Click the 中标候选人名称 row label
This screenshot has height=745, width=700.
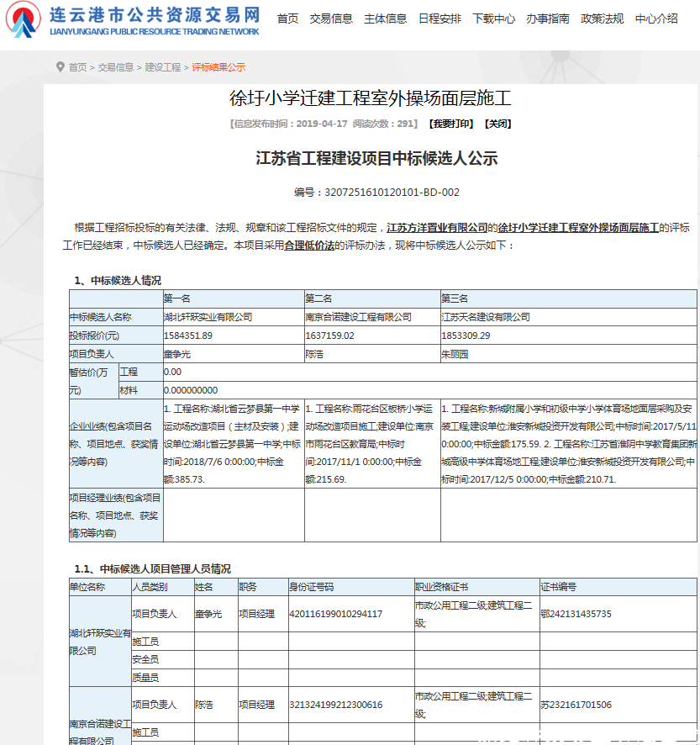(x=101, y=317)
